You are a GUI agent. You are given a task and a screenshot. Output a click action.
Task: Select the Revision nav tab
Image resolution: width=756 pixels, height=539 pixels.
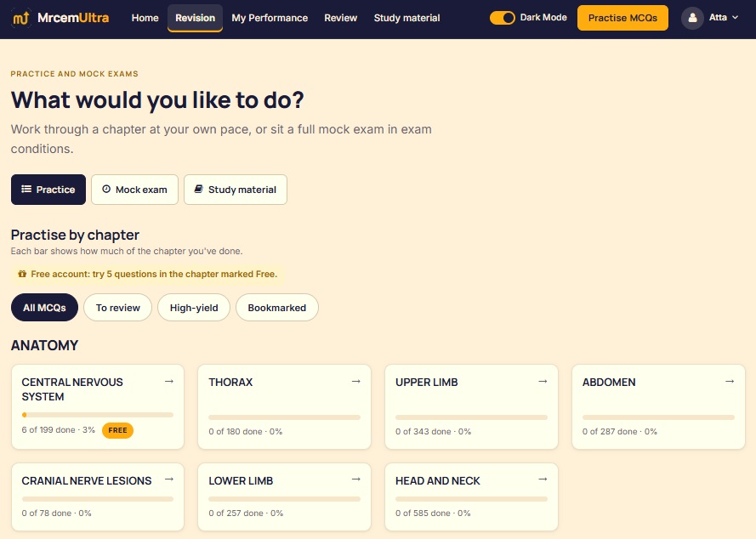pos(196,18)
